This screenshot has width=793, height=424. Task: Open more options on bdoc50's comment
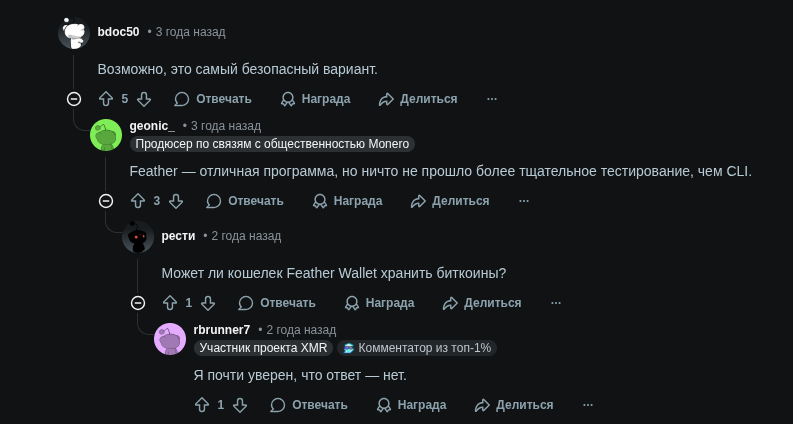point(491,99)
